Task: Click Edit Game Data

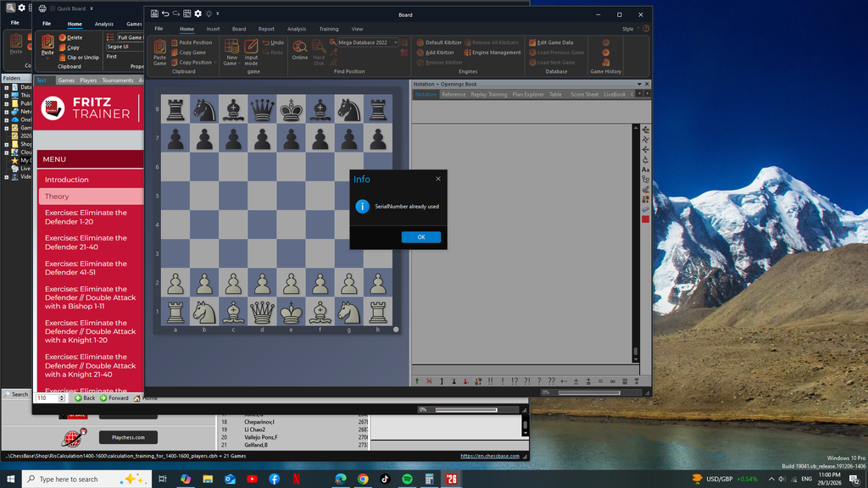Action: click(551, 42)
